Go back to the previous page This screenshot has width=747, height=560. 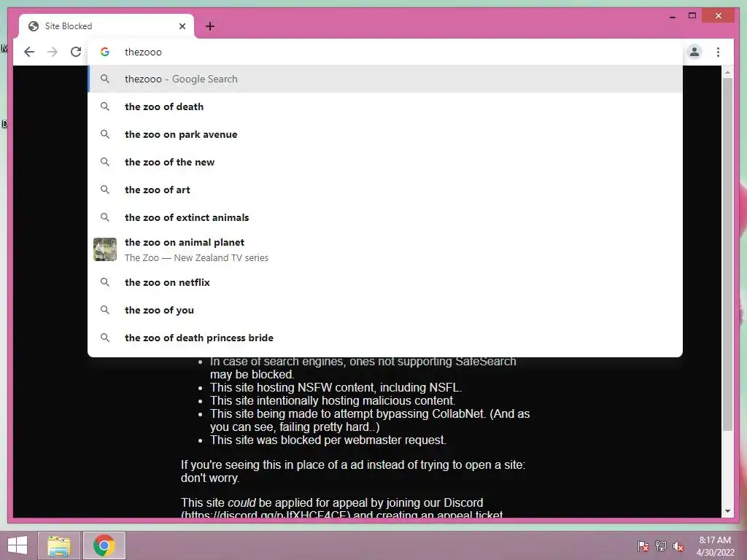click(x=29, y=52)
